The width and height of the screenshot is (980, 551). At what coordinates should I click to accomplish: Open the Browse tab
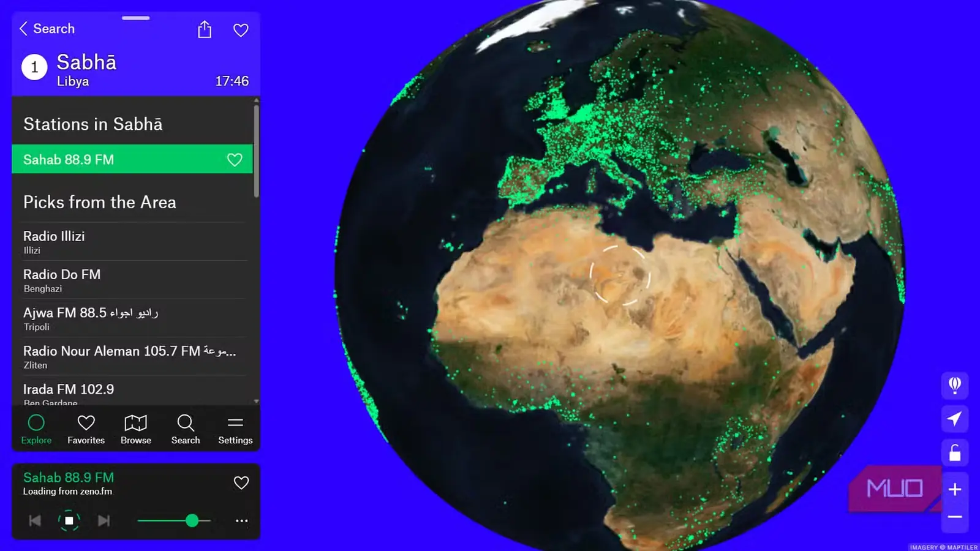136,429
